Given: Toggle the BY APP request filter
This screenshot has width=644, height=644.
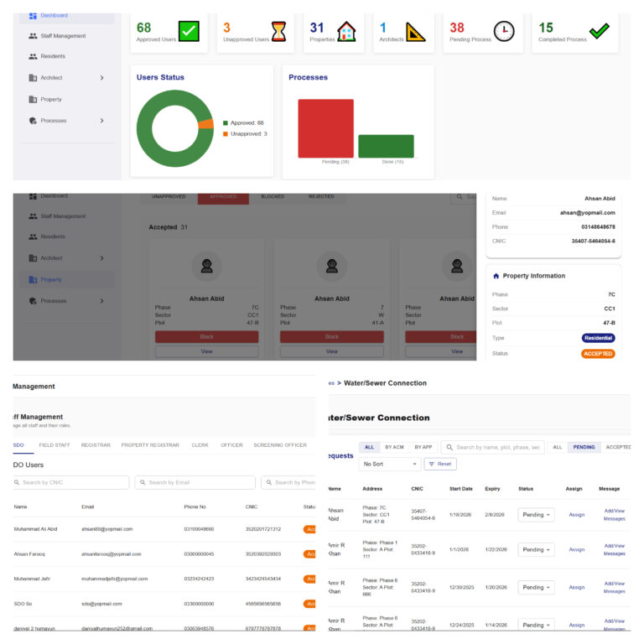Looking at the screenshot, I should click(423, 447).
